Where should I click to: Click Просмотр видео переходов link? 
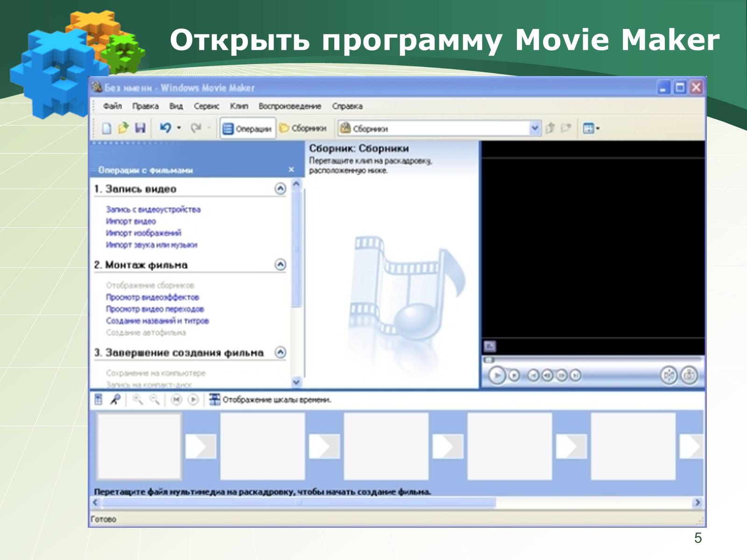(155, 309)
